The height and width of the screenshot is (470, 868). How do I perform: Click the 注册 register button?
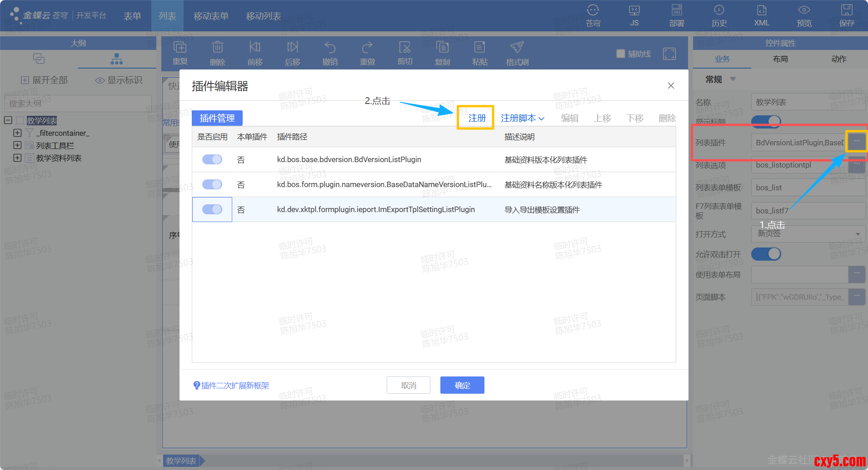(x=477, y=118)
